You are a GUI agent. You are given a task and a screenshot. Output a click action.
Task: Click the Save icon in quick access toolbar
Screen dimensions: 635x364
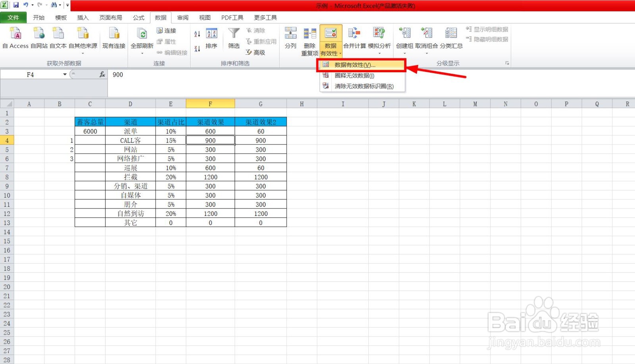click(16, 5)
